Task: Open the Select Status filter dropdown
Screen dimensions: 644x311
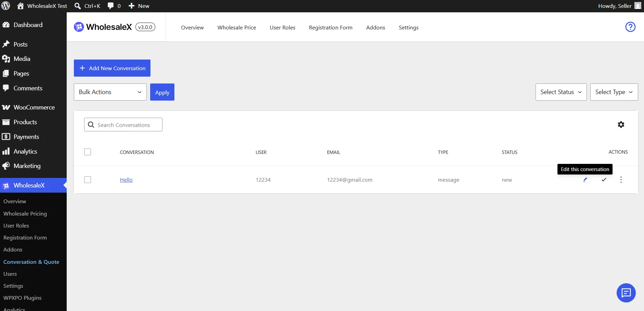Action: click(x=561, y=92)
